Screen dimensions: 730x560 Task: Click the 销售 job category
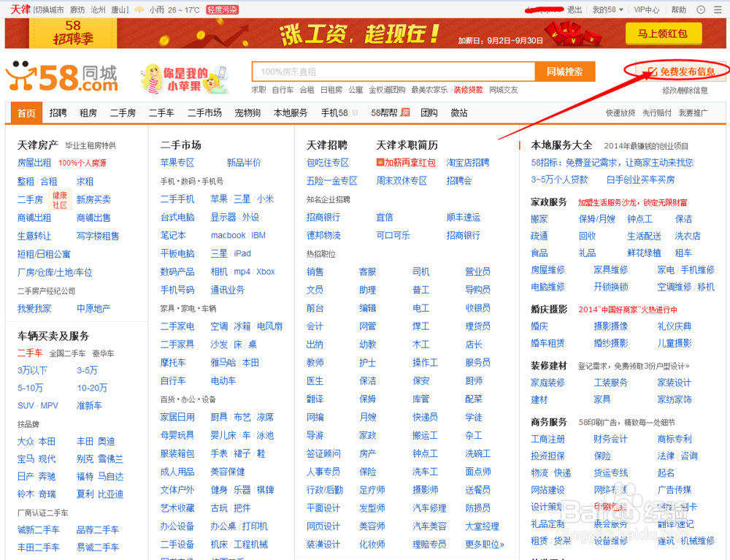(x=315, y=272)
